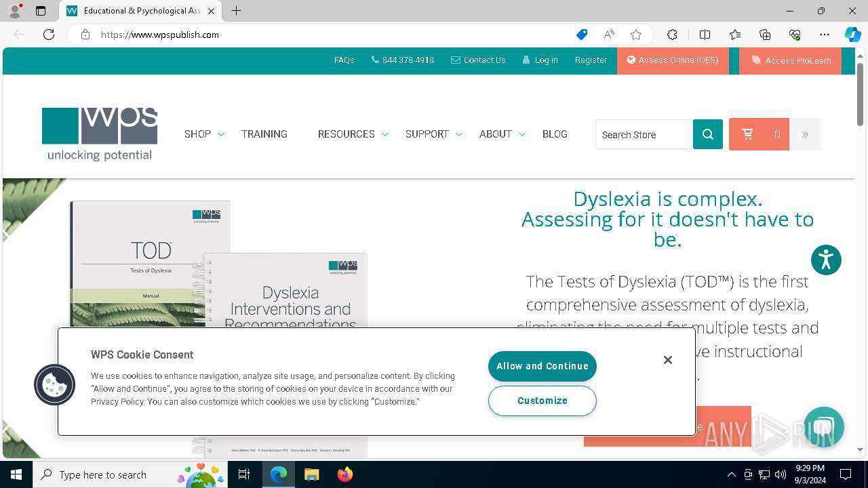The height and width of the screenshot is (488, 868).
Task: Activate Read aloud icon in address bar
Action: point(609,35)
